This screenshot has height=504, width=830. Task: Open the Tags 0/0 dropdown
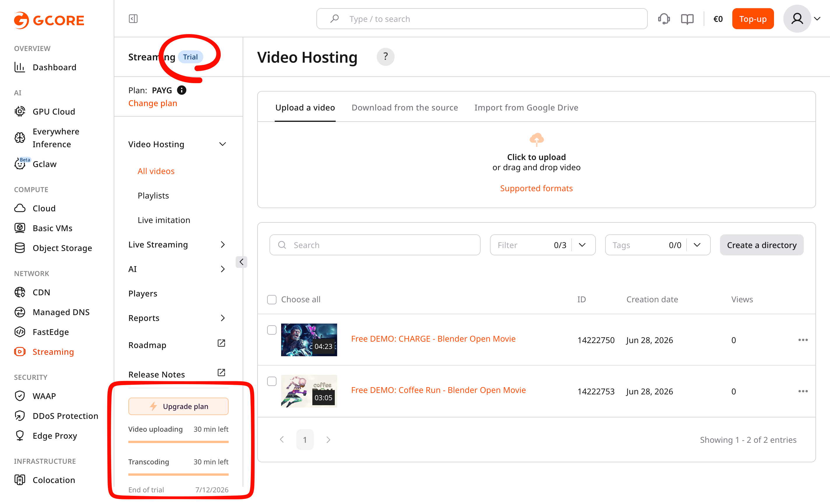tap(658, 245)
